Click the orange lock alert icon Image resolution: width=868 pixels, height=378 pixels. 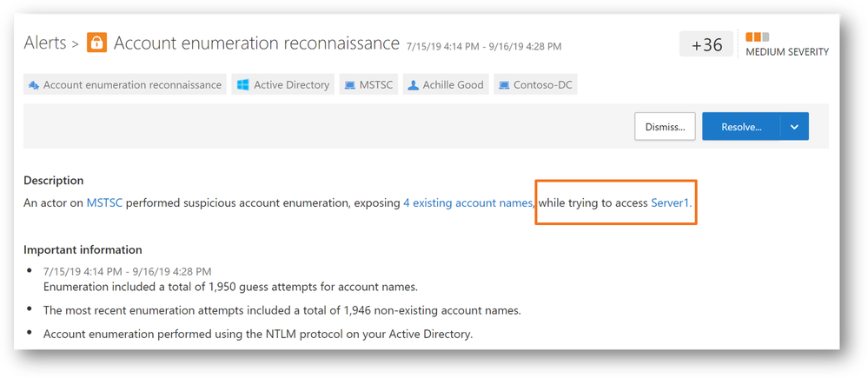[97, 42]
